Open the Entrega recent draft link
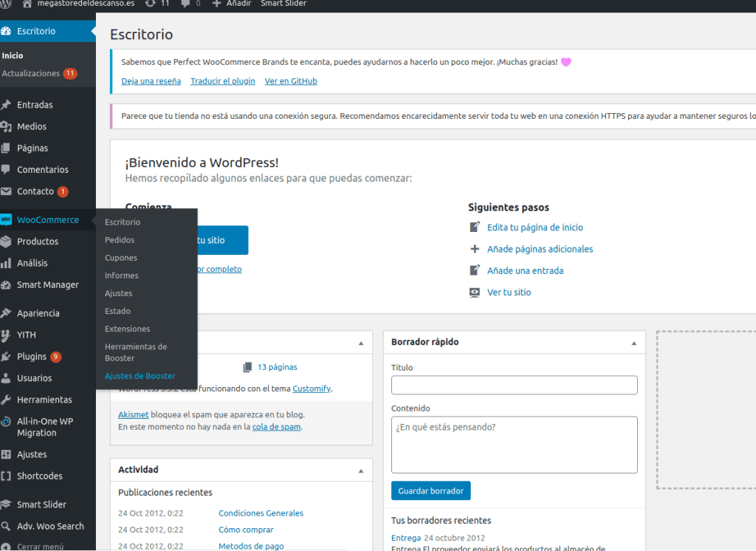Screen dimensions: 756x551 [x=406, y=538]
